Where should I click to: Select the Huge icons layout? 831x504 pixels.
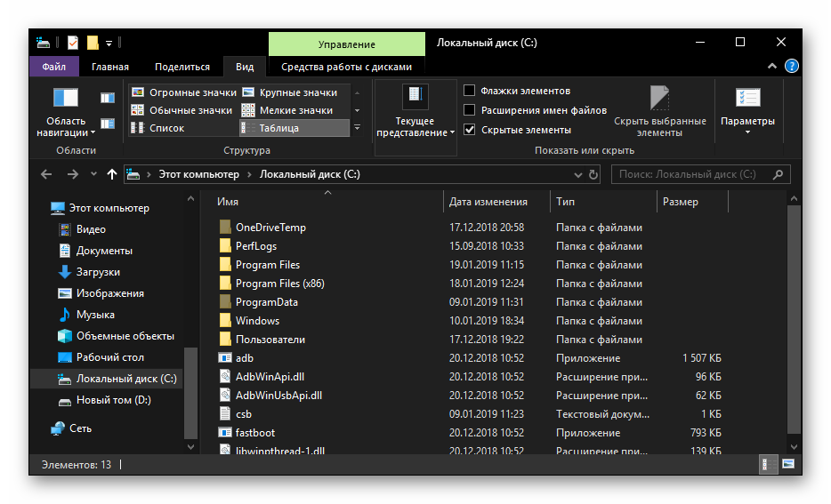tap(184, 92)
